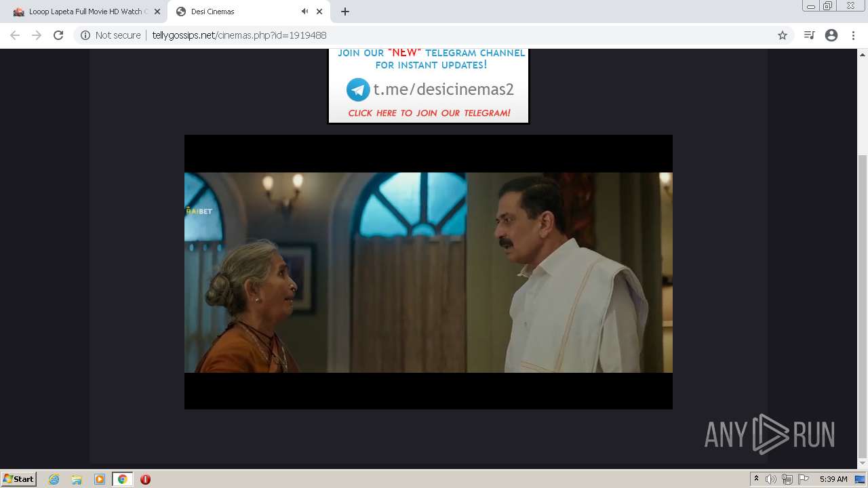Screen dimensions: 868x488
Task: Minimize the Chrome window
Action: [x=810, y=5]
